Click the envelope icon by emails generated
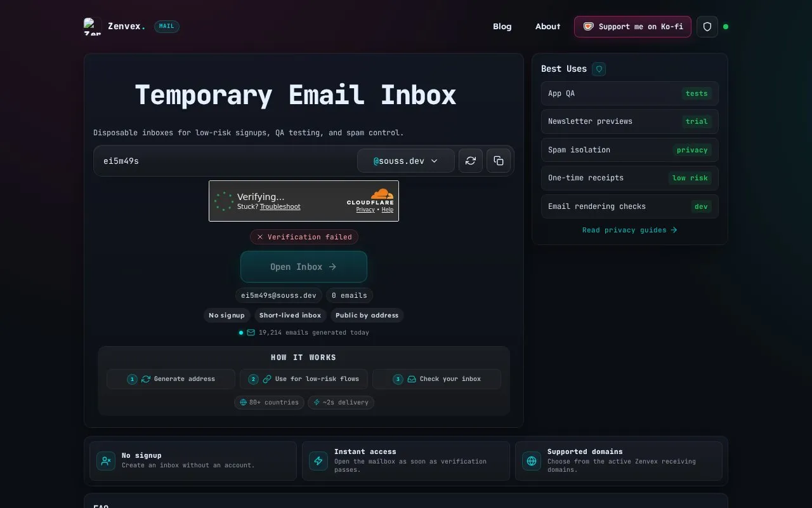Viewport: 812px width, 508px height. 251,332
